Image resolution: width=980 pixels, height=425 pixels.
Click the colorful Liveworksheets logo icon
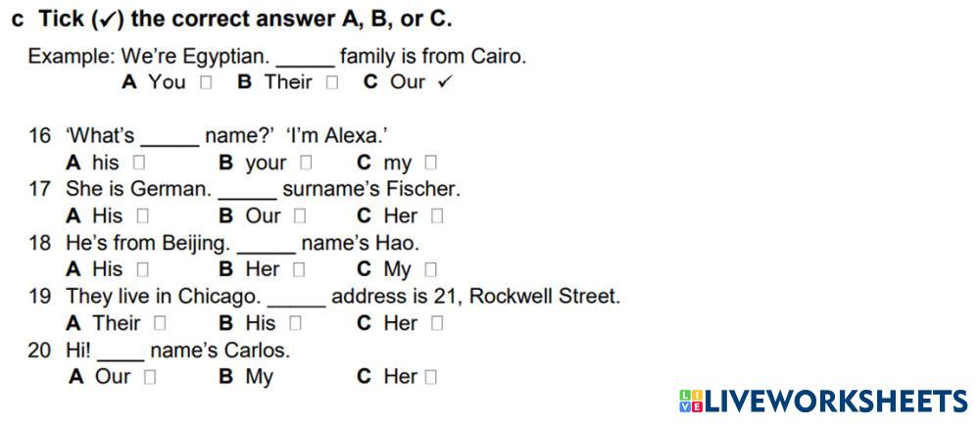pyautogui.click(x=690, y=401)
